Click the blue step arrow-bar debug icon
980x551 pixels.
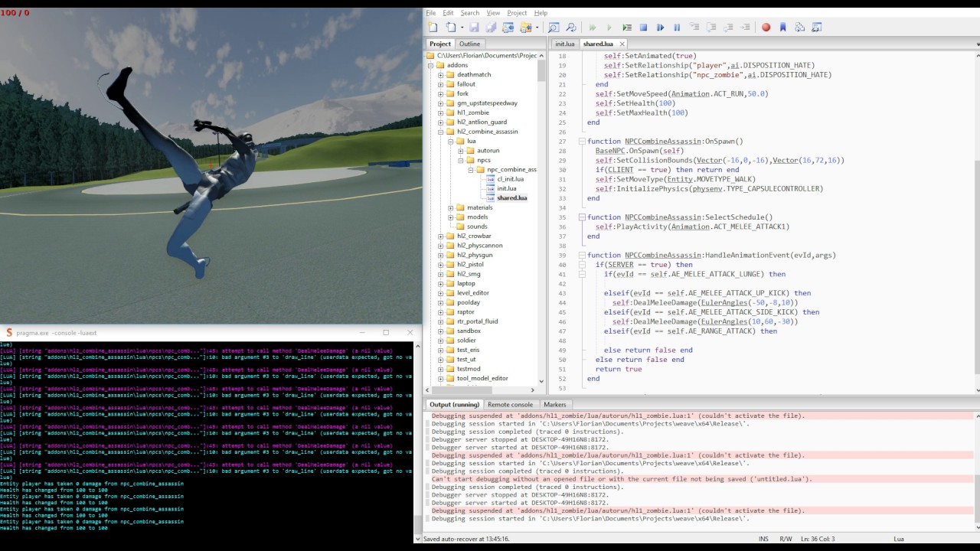tap(660, 28)
